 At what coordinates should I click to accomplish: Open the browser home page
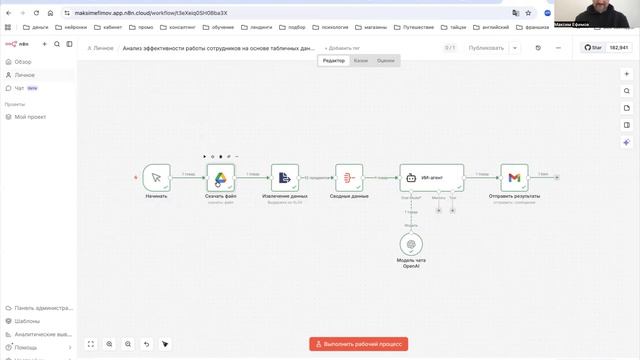point(50,13)
